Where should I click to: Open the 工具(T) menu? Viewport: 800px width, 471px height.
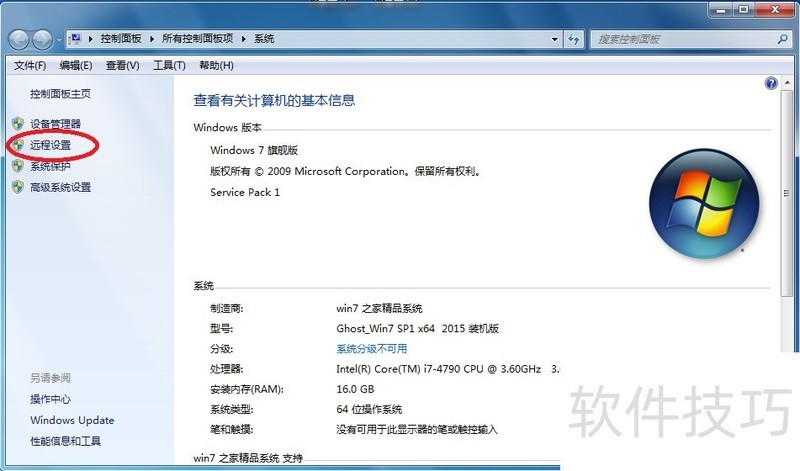(x=169, y=65)
